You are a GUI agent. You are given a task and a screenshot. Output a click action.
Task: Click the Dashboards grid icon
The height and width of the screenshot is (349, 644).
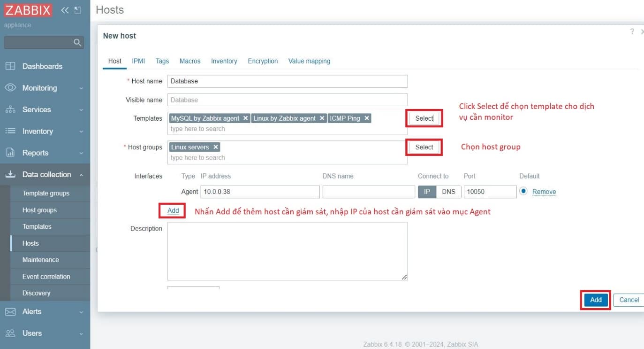pos(10,66)
